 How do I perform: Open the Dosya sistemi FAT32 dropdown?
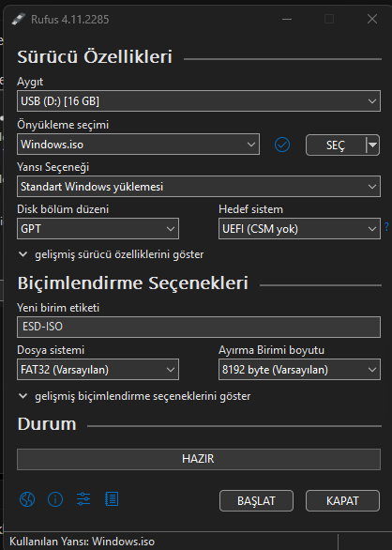(98, 370)
